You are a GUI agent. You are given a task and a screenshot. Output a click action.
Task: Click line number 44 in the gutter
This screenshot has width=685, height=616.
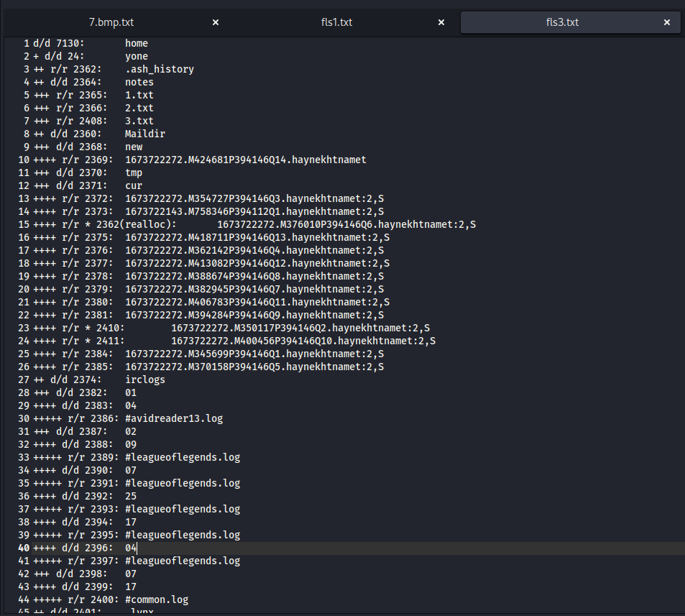24,599
